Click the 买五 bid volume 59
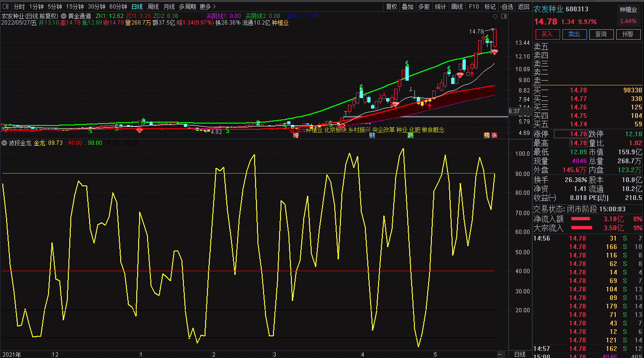 point(638,124)
